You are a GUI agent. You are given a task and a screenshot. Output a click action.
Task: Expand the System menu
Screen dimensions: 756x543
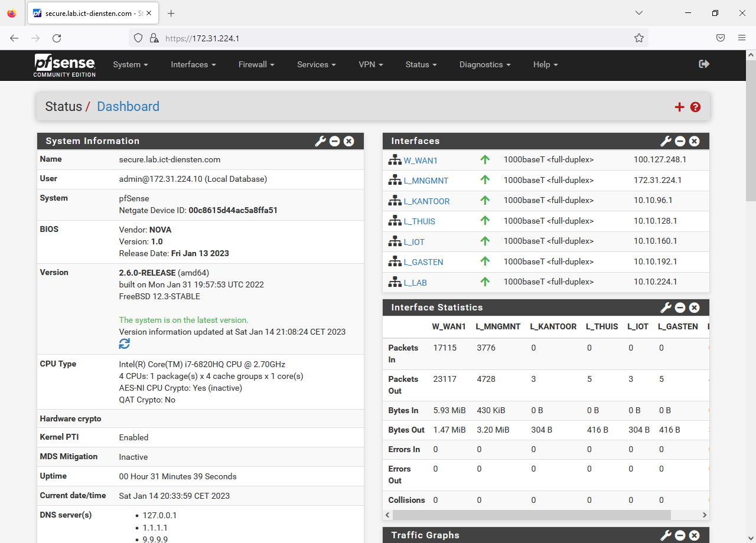click(x=131, y=64)
